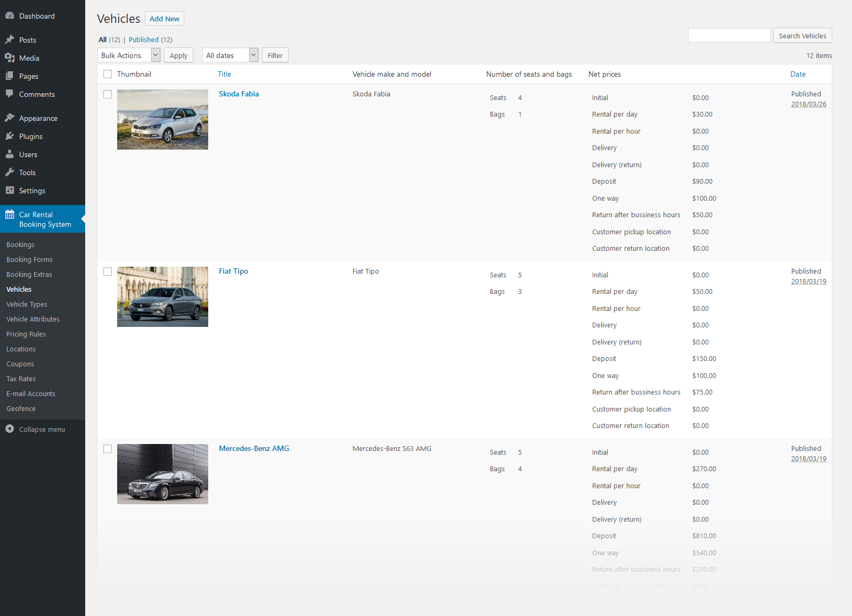This screenshot has width=852, height=616.
Task: Click the Net prices column header
Action: [x=604, y=74]
